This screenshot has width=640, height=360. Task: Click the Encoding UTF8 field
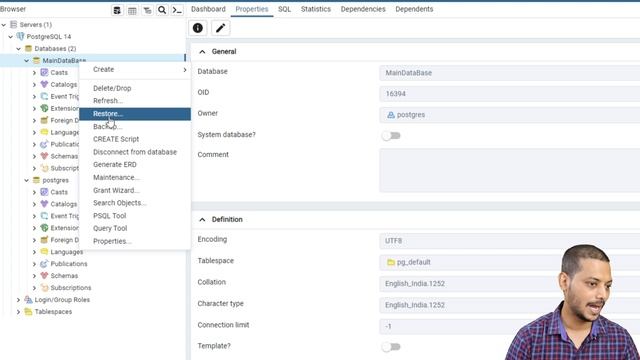click(x=509, y=241)
